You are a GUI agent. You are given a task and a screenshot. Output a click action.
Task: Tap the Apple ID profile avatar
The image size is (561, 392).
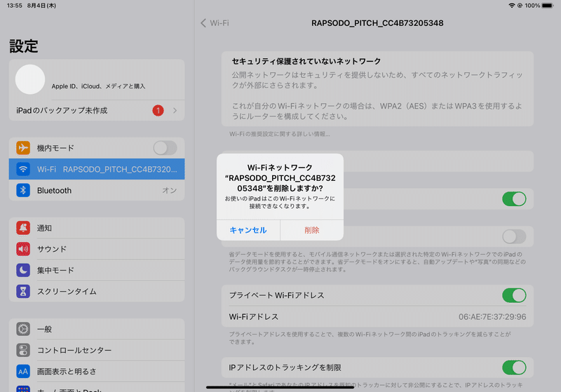tap(30, 79)
